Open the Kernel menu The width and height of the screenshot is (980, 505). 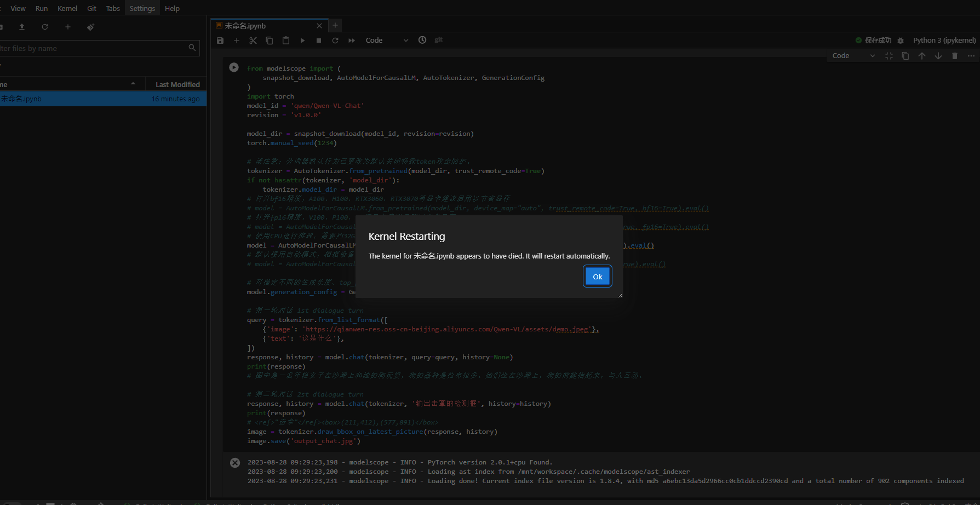(x=67, y=8)
